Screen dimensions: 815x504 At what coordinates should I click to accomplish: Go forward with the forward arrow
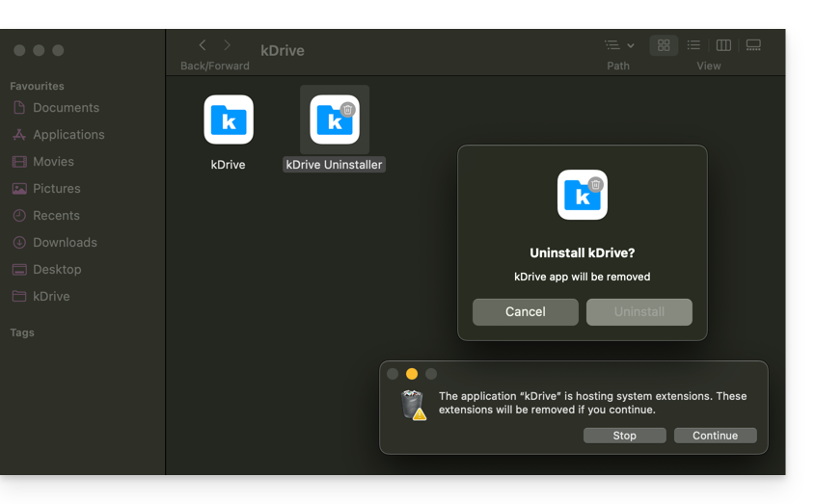coord(228,45)
